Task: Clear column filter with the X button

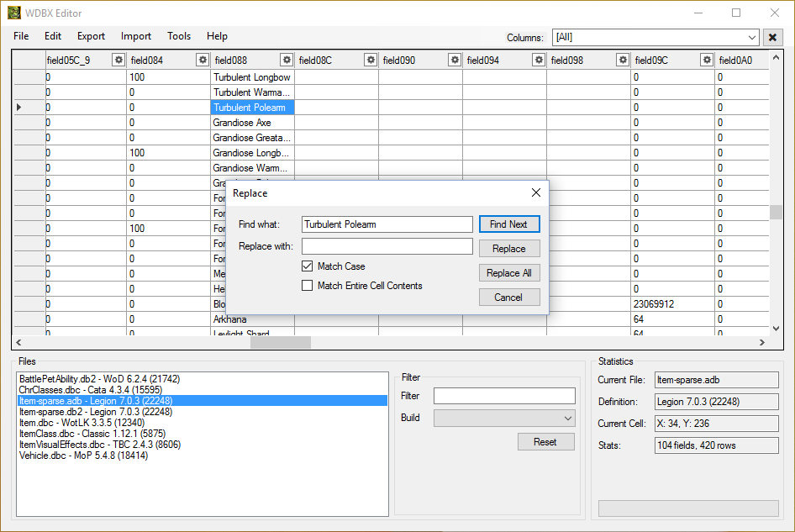Action: [772, 37]
